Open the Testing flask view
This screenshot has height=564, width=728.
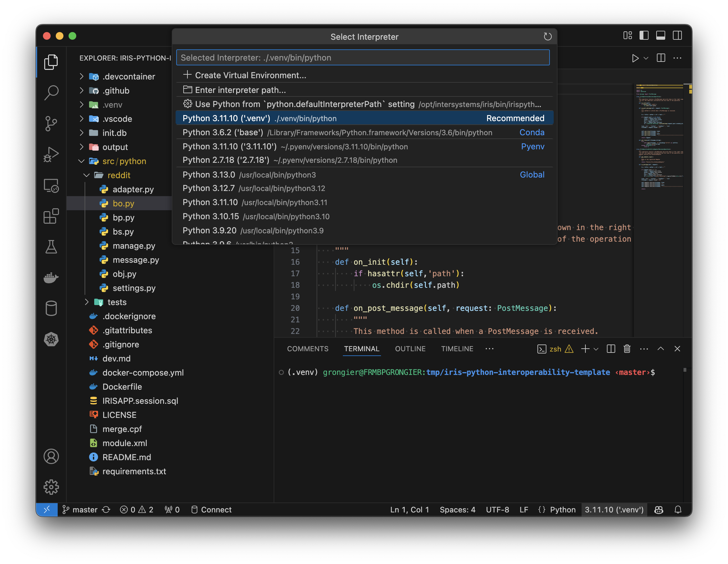coord(51,247)
